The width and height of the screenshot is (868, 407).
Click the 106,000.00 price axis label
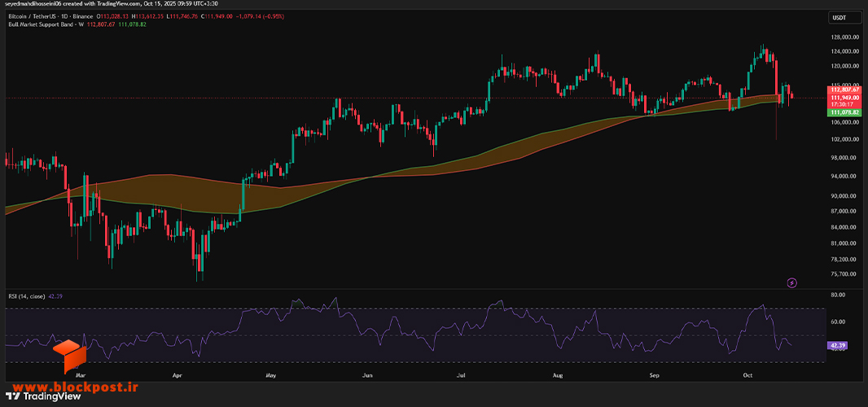[x=843, y=122]
